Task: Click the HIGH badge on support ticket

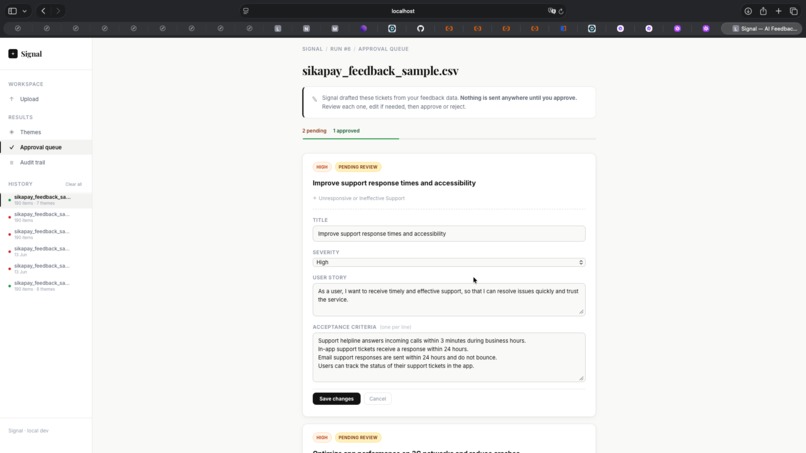Action: pyautogui.click(x=322, y=167)
